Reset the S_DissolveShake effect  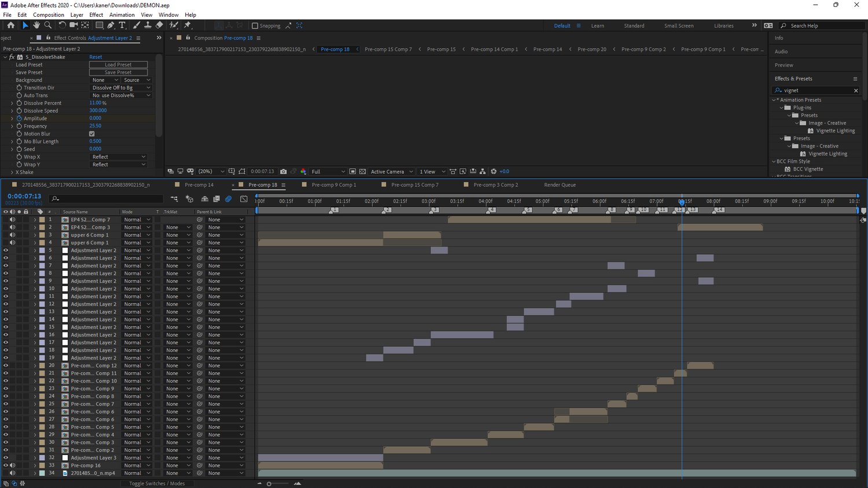95,57
